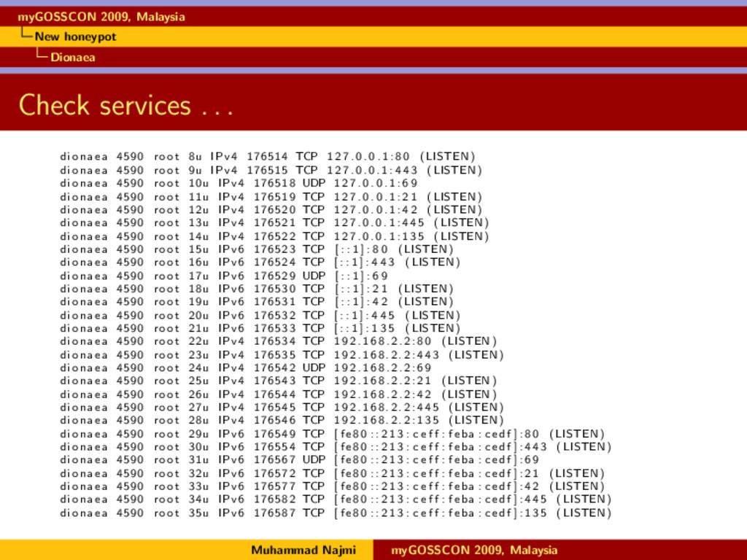This screenshot has width=747, height=560.
Task: Select the row with 127.0.0.1:21 (LISTEN)
Action: point(271,197)
